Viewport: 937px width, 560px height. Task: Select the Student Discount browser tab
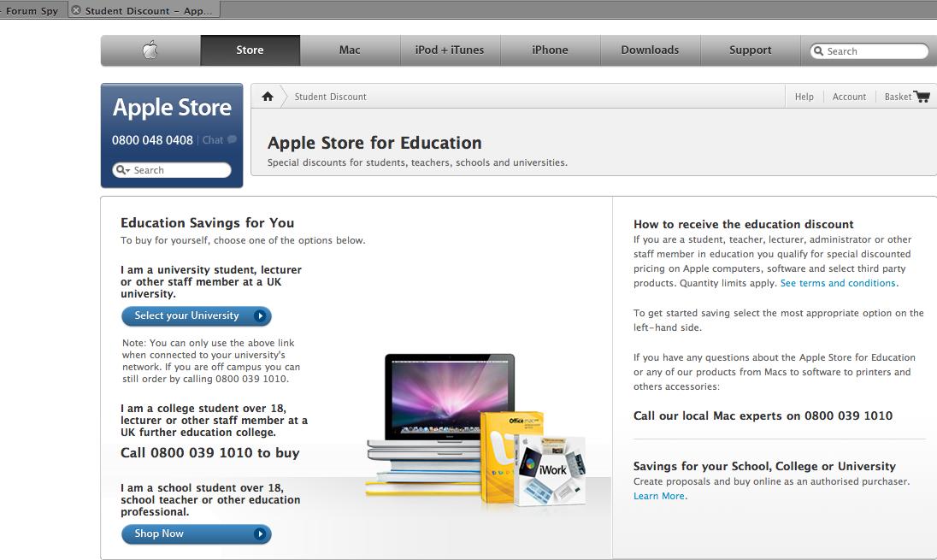click(144, 10)
